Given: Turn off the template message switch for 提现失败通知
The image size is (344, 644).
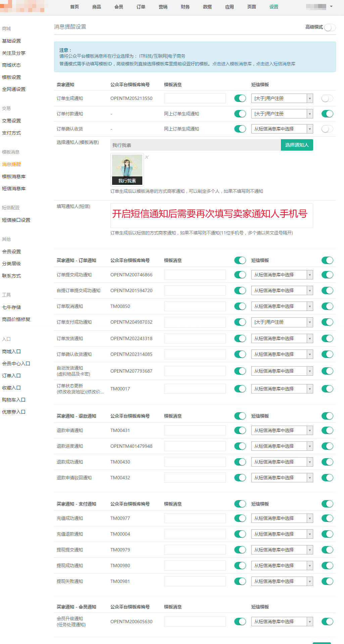Looking at the screenshot, I should pyautogui.click(x=240, y=581).
